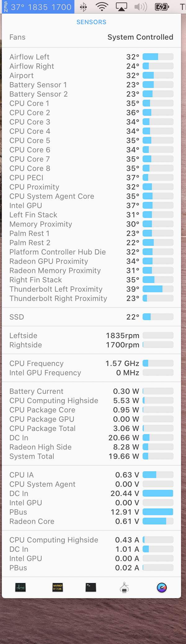Select the Leftside fan speed row
Viewport: 186px width, 644px height.
(x=91, y=336)
